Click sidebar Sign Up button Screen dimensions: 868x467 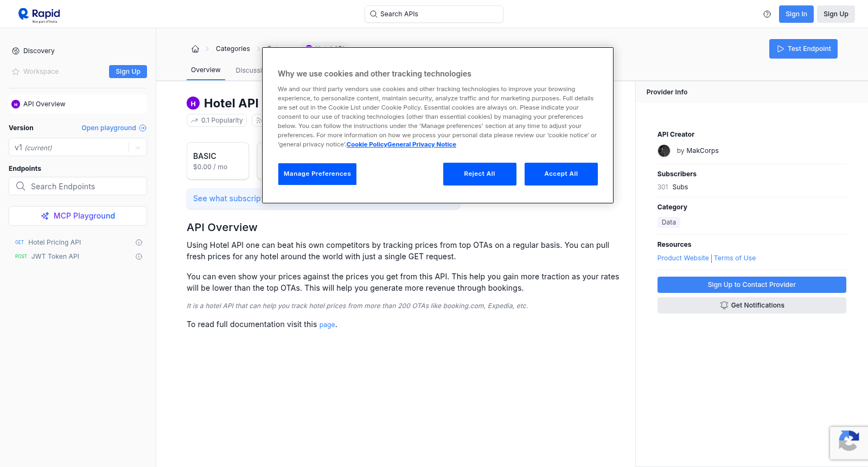(x=128, y=72)
